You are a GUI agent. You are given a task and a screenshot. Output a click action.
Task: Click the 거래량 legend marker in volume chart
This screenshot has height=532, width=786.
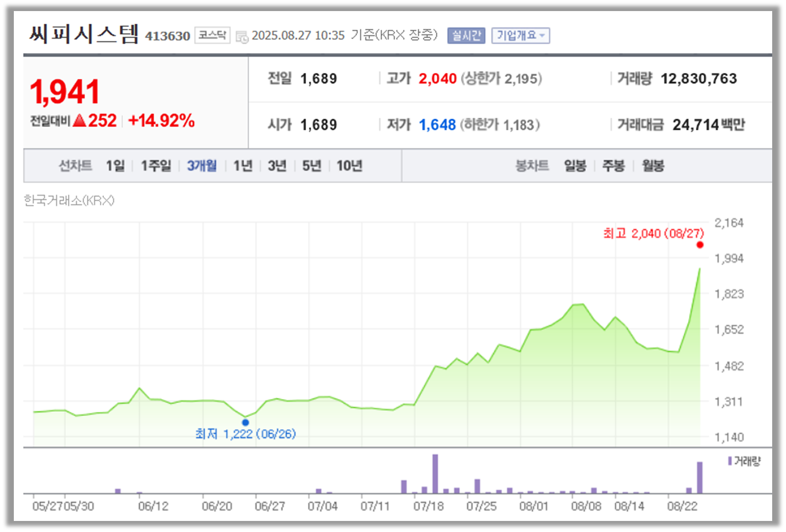pos(730,461)
